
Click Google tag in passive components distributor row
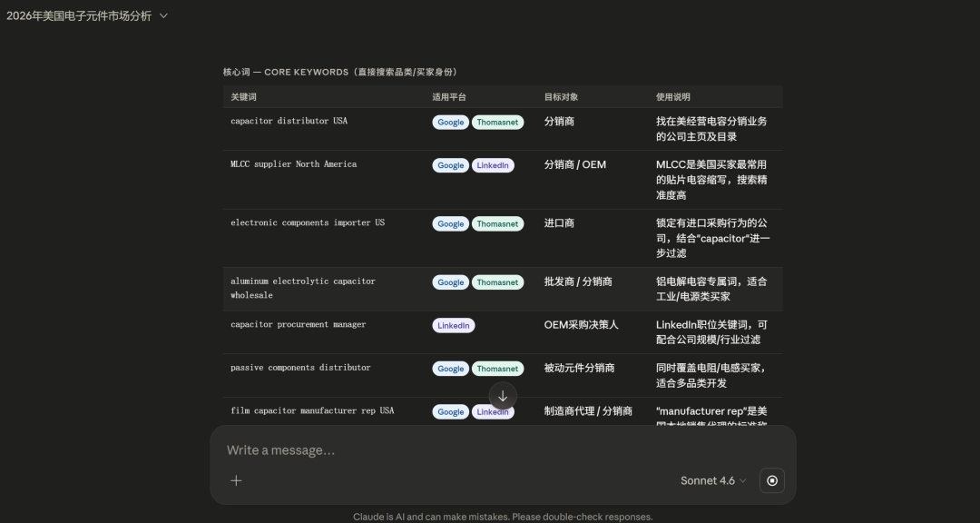tap(451, 370)
